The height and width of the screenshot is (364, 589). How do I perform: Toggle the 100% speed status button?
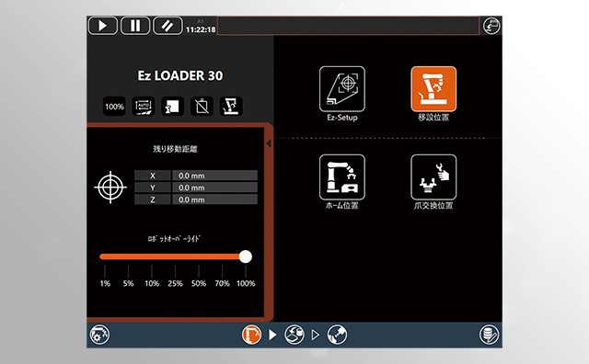114,107
